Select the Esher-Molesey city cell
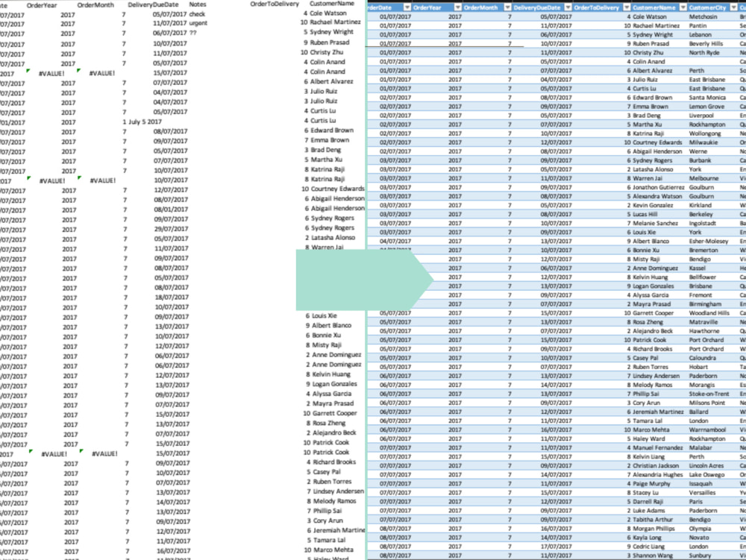746x560 pixels. pyautogui.click(x=709, y=242)
